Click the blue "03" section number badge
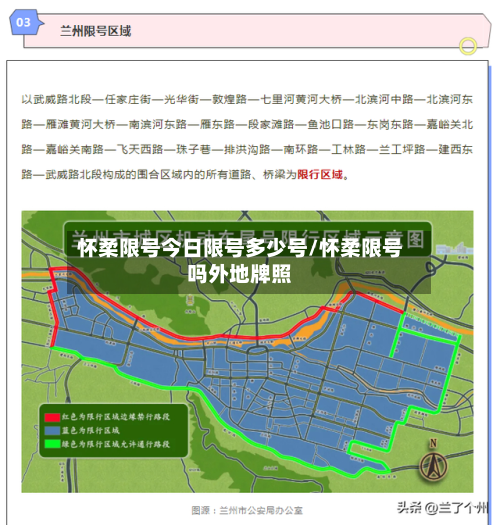The image size is (500, 525). [x=26, y=22]
